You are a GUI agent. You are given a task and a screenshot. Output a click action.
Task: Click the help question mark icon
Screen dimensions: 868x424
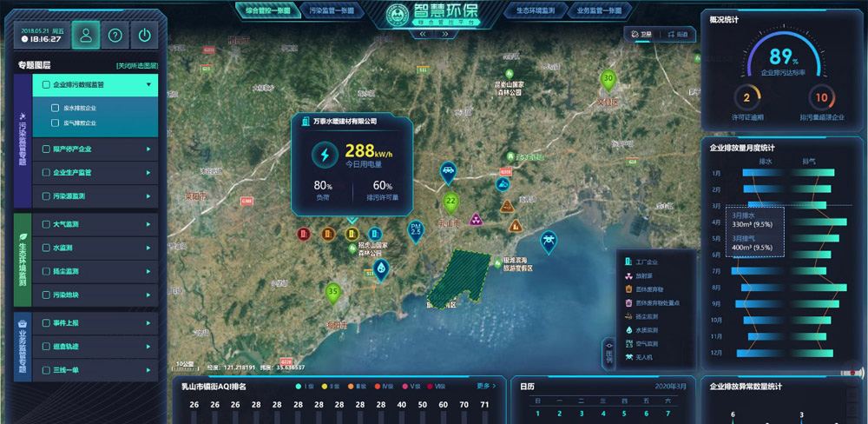(x=115, y=36)
